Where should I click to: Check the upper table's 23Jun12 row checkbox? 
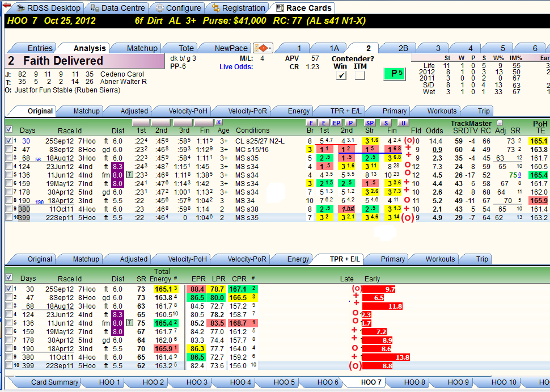click(x=9, y=166)
